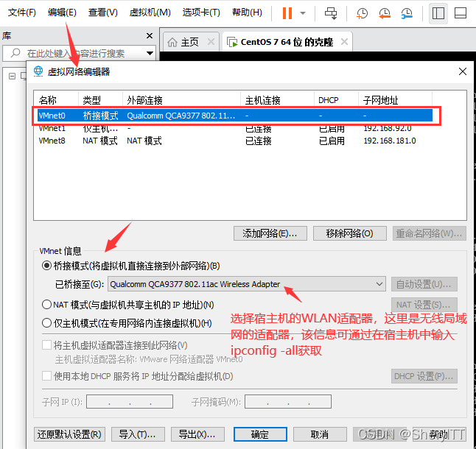Collapse the library tree minus expander
This screenshot has width=476, height=449.
pyautogui.click(x=12, y=76)
